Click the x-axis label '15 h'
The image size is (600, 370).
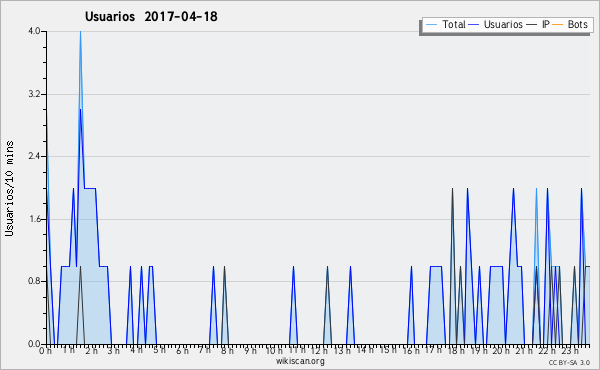pyautogui.click(x=388, y=350)
